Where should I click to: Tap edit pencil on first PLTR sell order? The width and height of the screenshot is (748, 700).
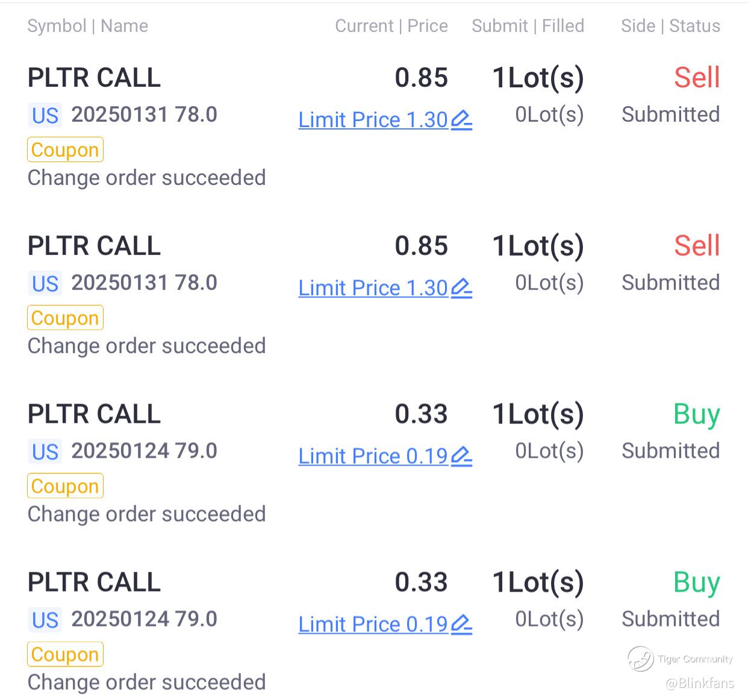point(461,120)
